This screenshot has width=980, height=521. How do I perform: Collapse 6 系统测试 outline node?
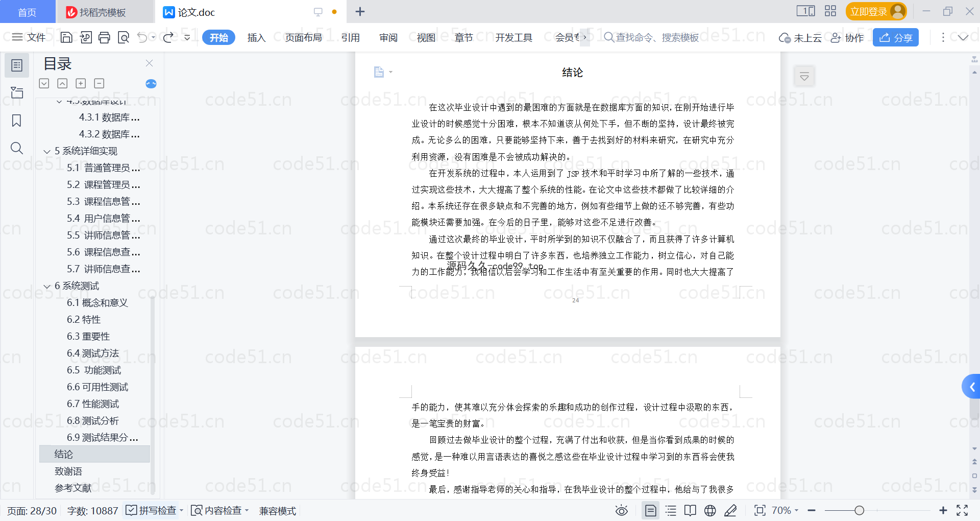coord(47,286)
